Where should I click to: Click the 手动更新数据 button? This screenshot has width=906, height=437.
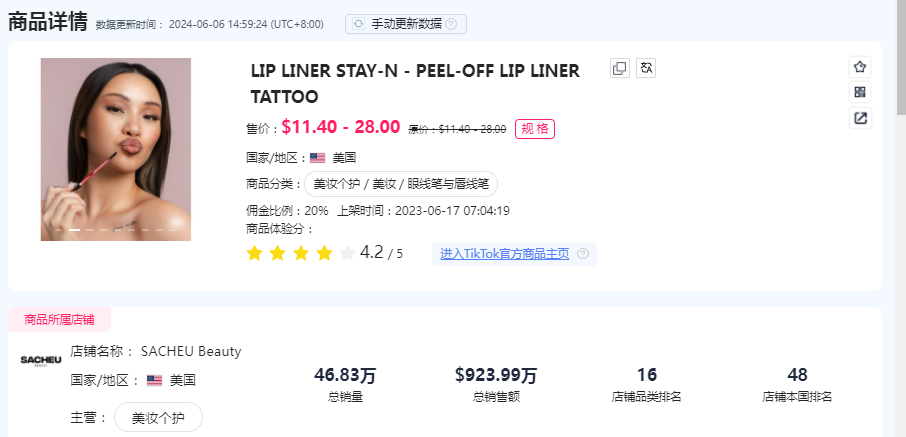pyautogui.click(x=406, y=24)
